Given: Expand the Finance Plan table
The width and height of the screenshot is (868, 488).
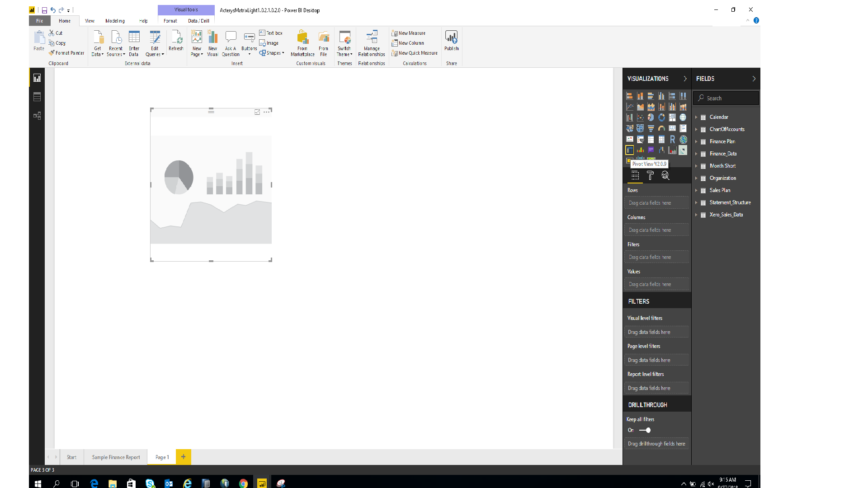Looking at the screenshot, I should click(x=696, y=141).
